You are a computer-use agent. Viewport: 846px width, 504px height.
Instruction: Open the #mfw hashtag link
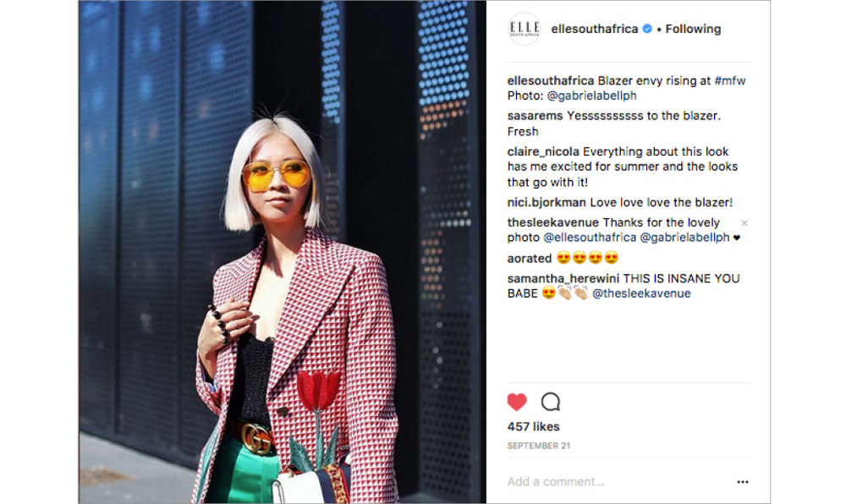click(x=729, y=81)
